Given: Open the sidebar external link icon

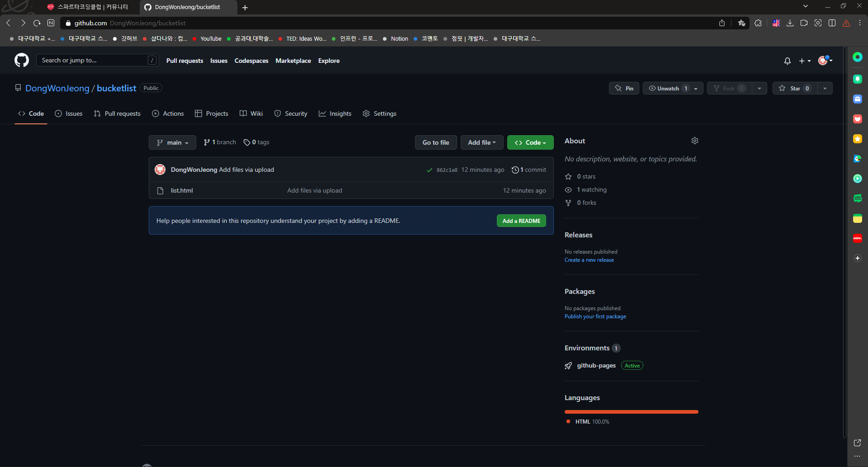Looking at the screenshot, I should click(x=857, y=443).
